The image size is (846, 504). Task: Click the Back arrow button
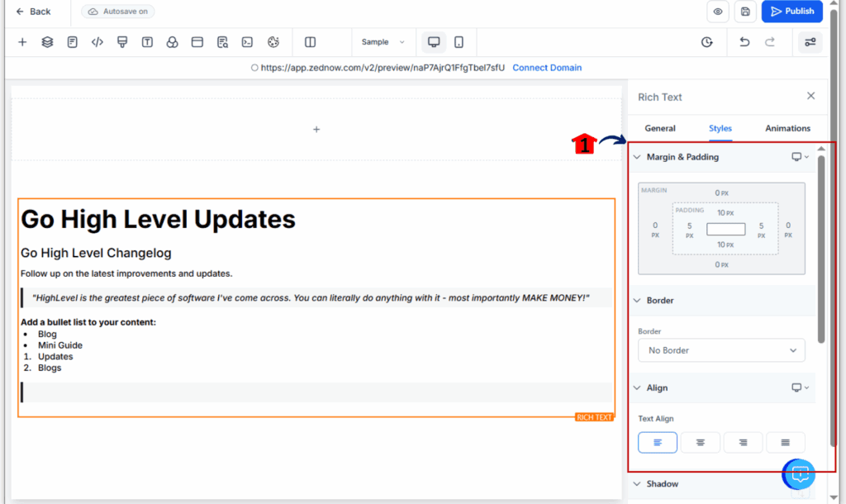pos(33,12)
